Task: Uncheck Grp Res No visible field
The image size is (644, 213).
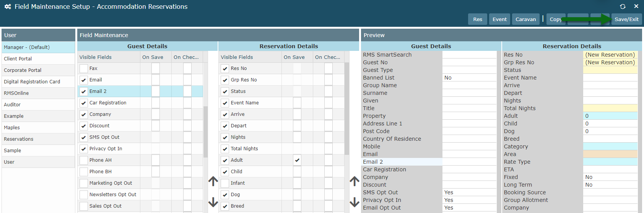Action: 225,80
